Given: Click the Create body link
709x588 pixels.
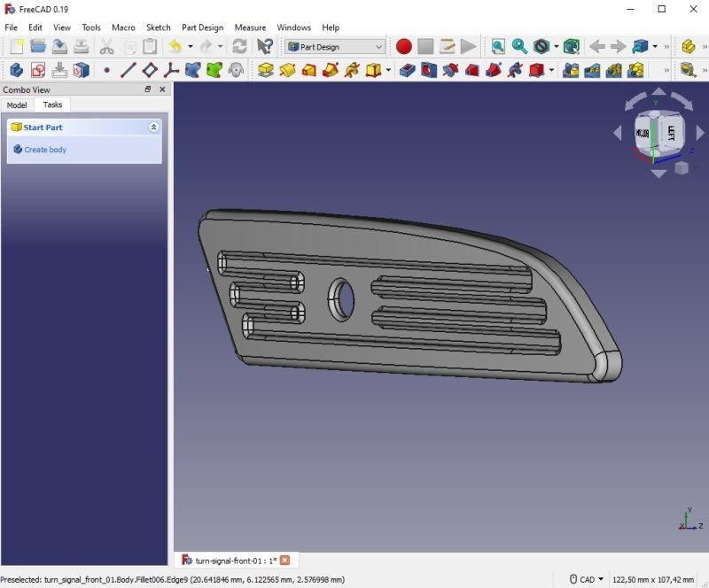Looking at the screenshot, I should click(44, 150).
